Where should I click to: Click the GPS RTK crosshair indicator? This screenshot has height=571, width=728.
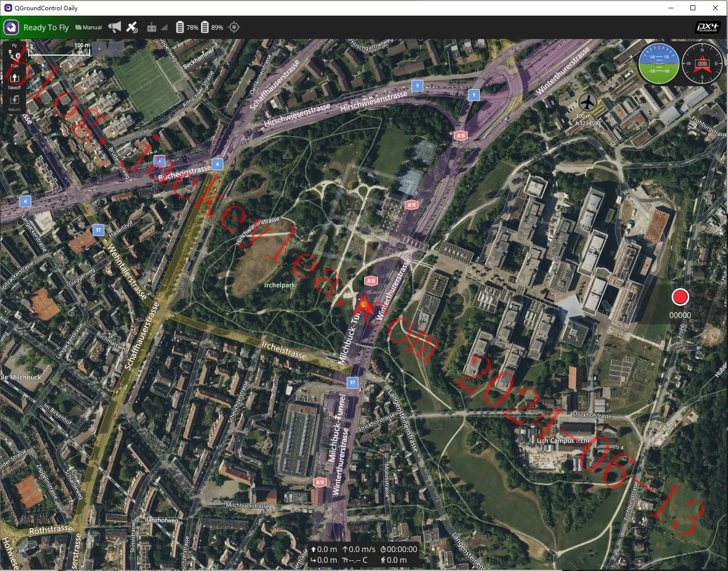(234, 27)
